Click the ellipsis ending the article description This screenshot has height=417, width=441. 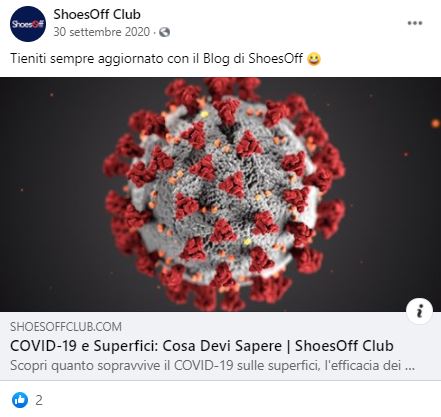pos(410,368)
